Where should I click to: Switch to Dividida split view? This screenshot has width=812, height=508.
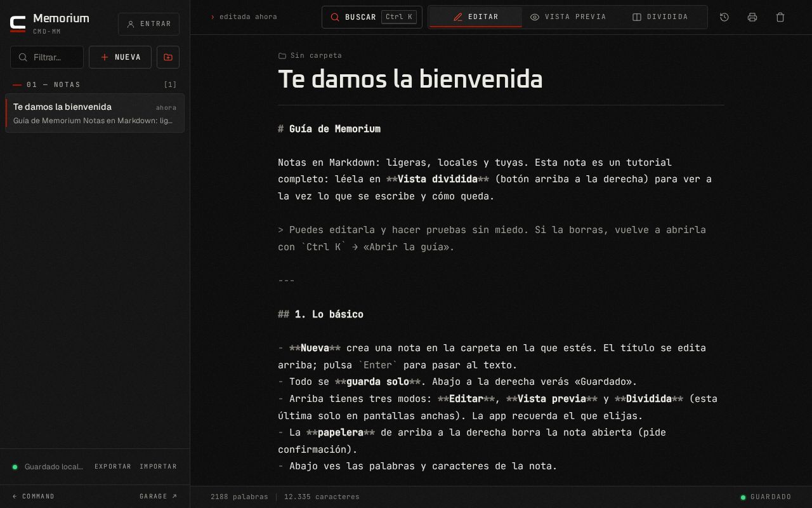click(660, 17)
